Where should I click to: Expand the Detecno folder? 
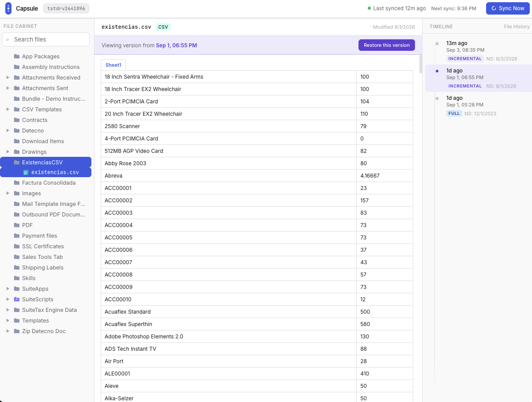pyautogui.click(x=8, y=131)
